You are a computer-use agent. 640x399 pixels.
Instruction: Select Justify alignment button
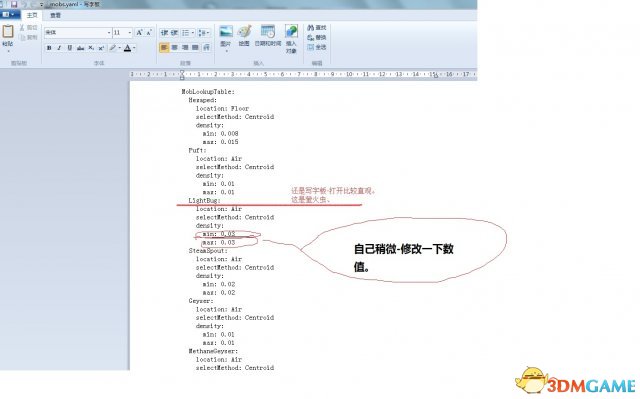196,48
